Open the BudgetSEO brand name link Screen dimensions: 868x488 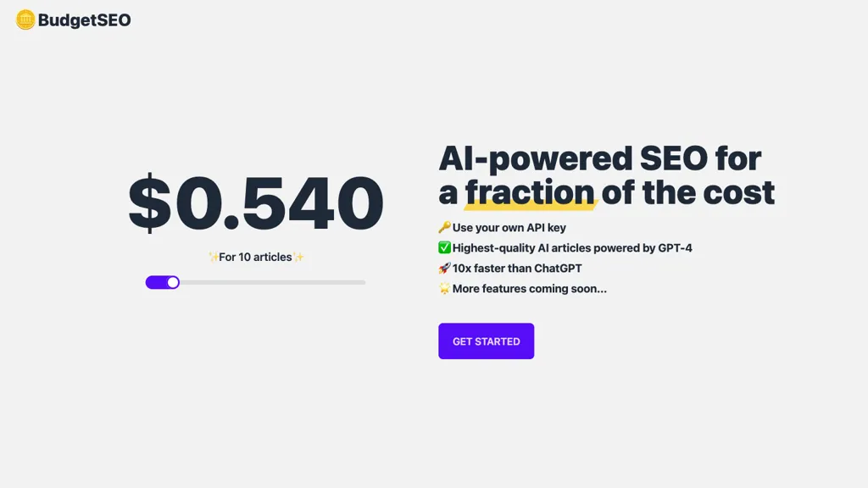click(85, 20)
